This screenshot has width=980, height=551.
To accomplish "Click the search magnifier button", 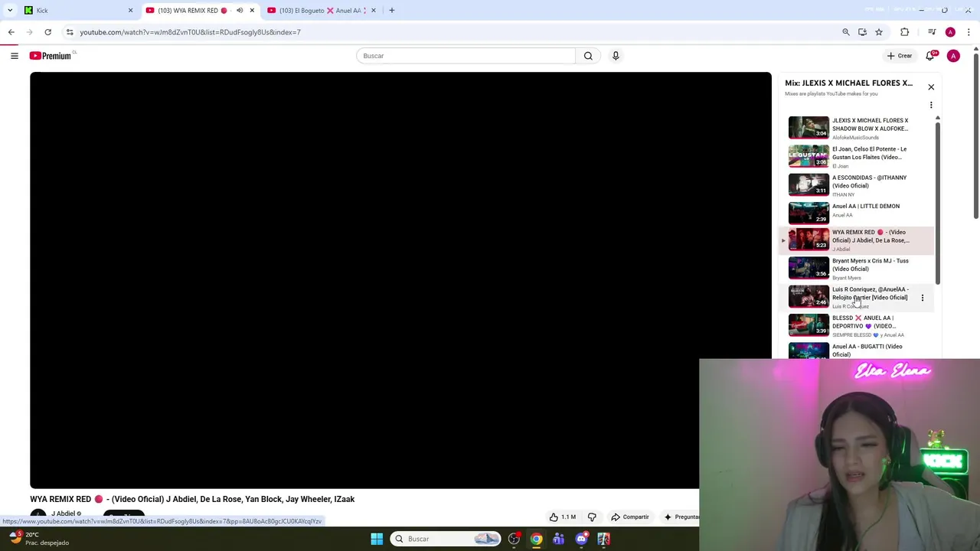I will click(x=588, y=55).
